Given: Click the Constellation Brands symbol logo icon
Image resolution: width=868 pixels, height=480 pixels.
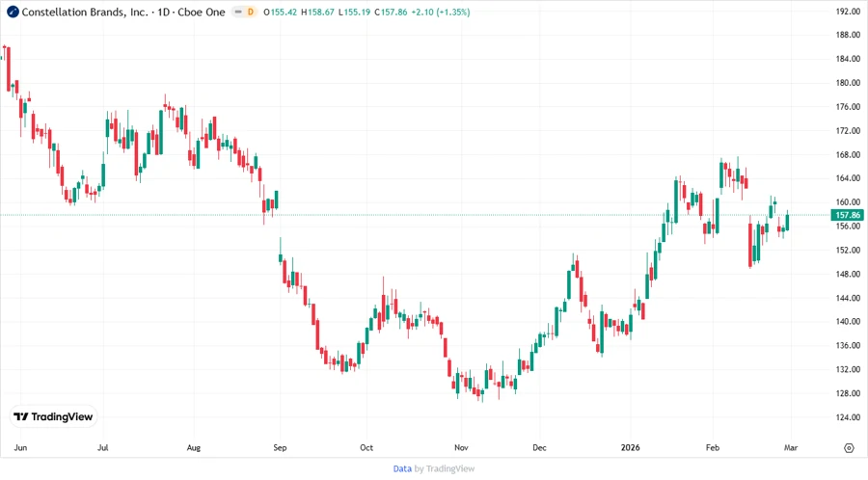Looking at the screenshot, I should point(13,12).
